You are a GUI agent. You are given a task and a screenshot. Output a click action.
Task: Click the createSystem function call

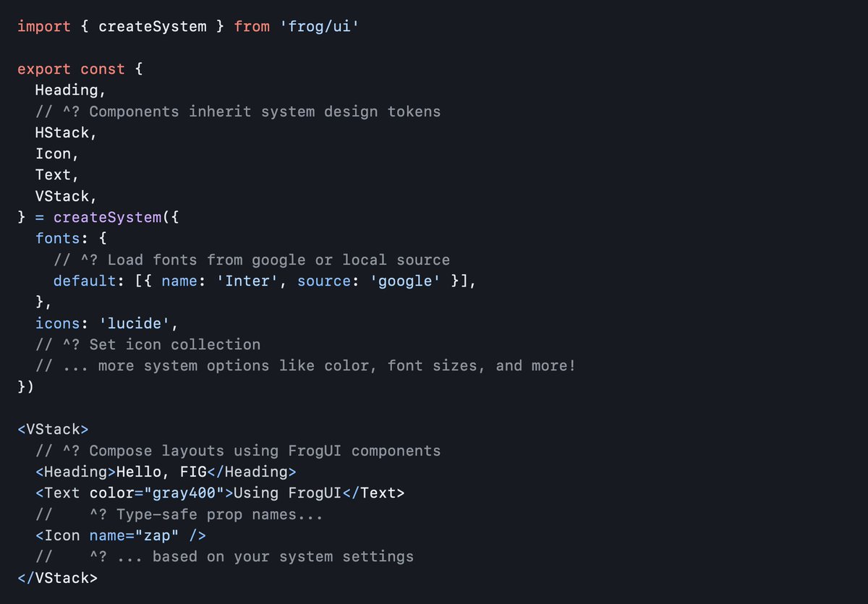coord(107,217)
